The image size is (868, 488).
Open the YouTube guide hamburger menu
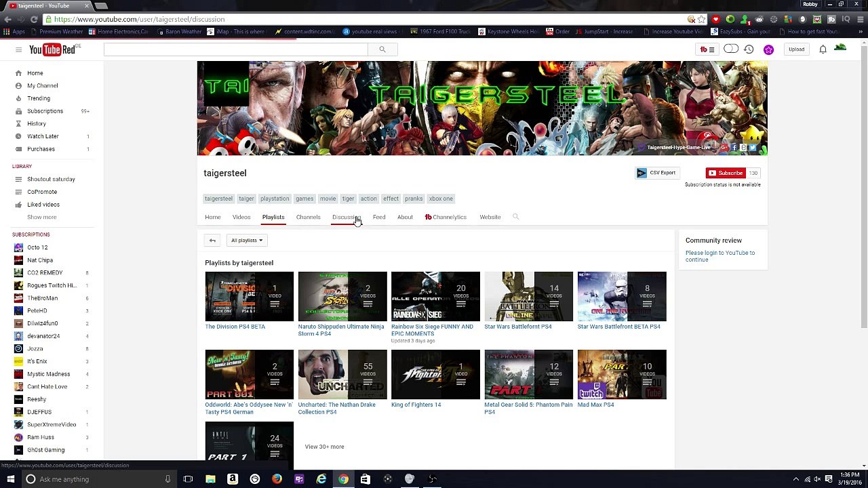point(18,49)
